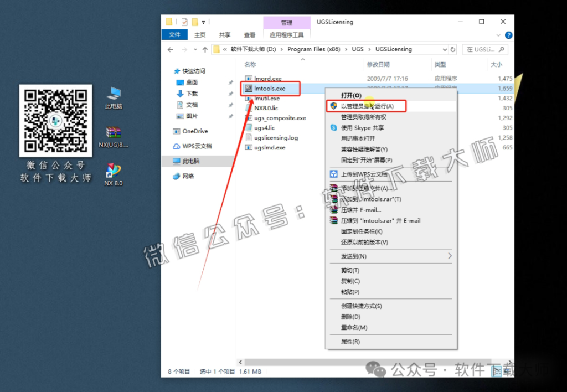
Task: Select the highlighted lmtools.exe file
Action: pos(270,88)
